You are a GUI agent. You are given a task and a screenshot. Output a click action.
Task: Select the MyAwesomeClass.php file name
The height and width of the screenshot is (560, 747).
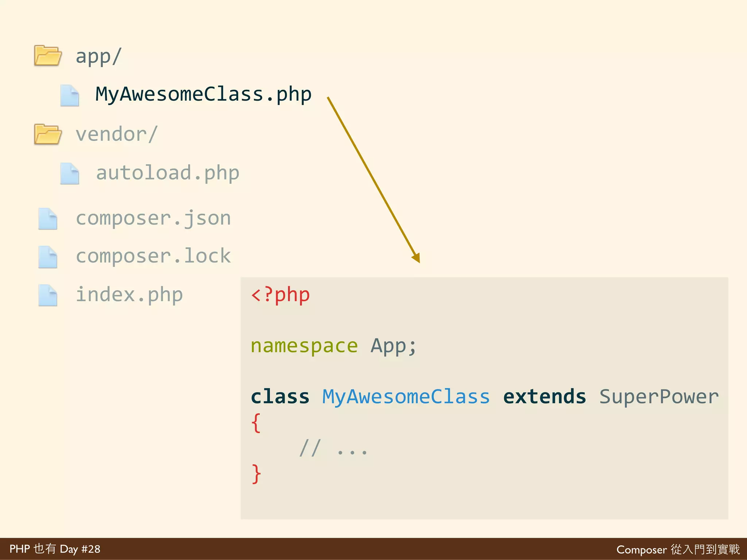(x=204, y=95)
